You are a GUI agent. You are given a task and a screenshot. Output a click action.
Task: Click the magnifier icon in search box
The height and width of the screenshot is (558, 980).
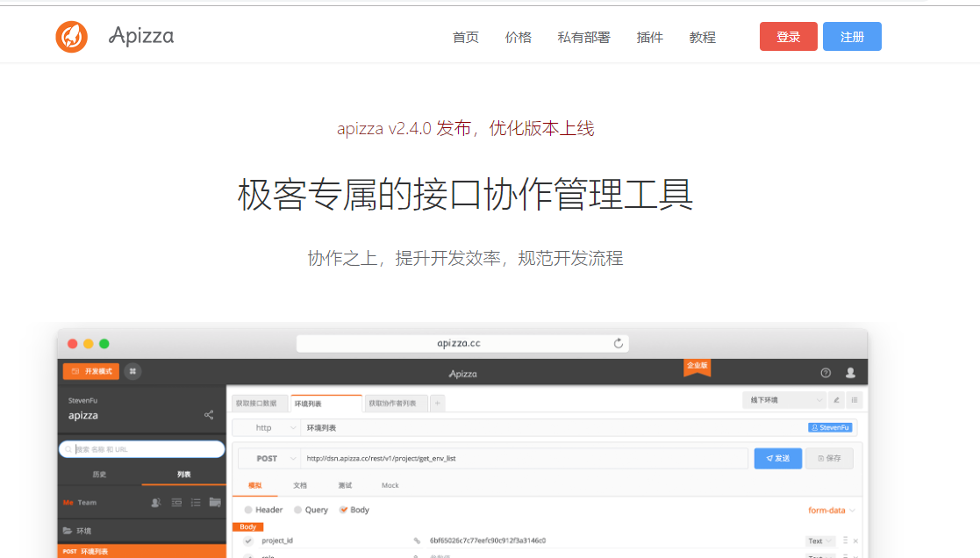(68, 449)
